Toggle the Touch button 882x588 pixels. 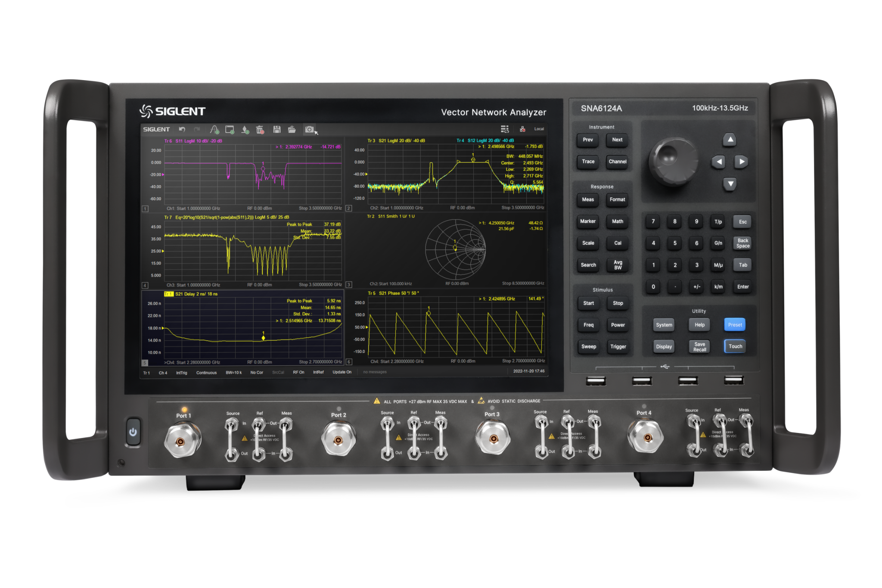click(735, 346)
